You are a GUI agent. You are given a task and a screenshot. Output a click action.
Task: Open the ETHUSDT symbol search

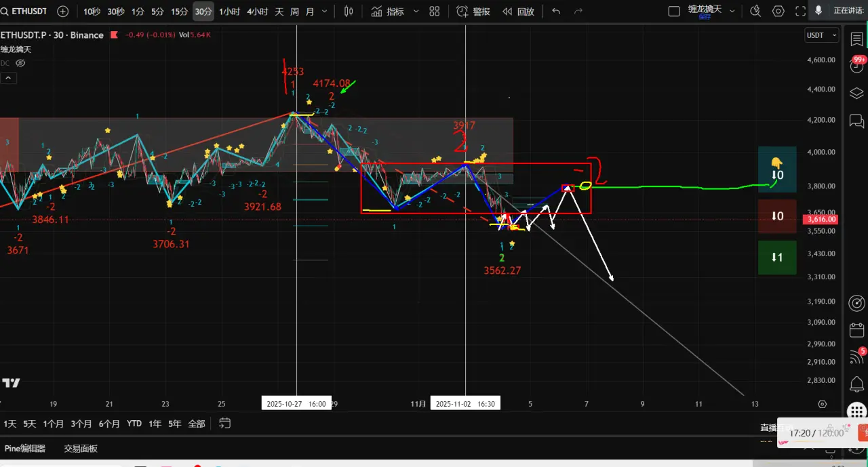pos(24,12)
